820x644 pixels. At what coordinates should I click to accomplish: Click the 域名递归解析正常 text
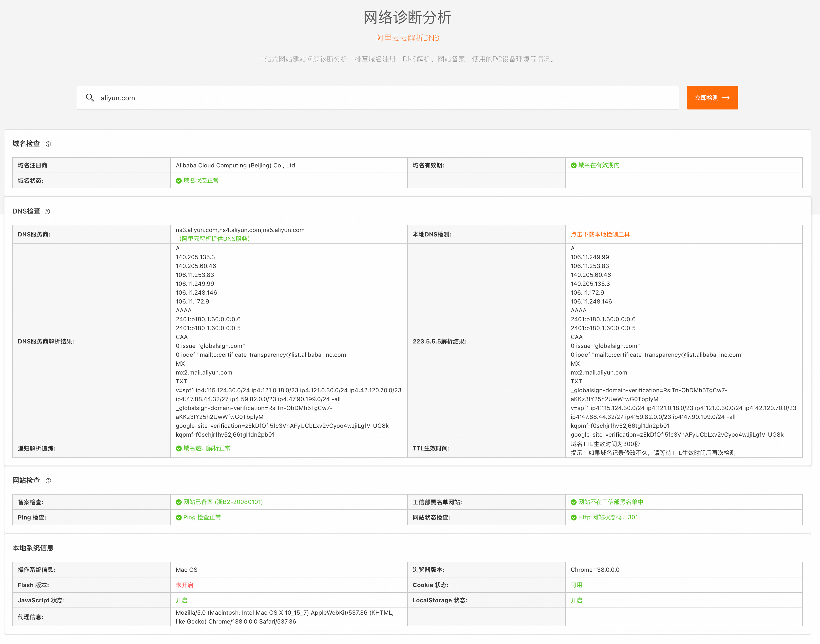(207, 448)
